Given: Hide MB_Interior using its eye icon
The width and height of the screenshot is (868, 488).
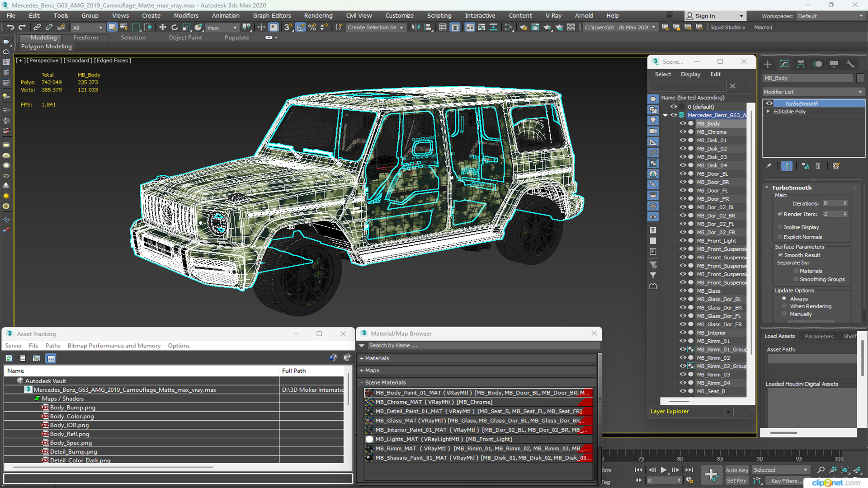Looking at the screenshot, I should 683,333.
